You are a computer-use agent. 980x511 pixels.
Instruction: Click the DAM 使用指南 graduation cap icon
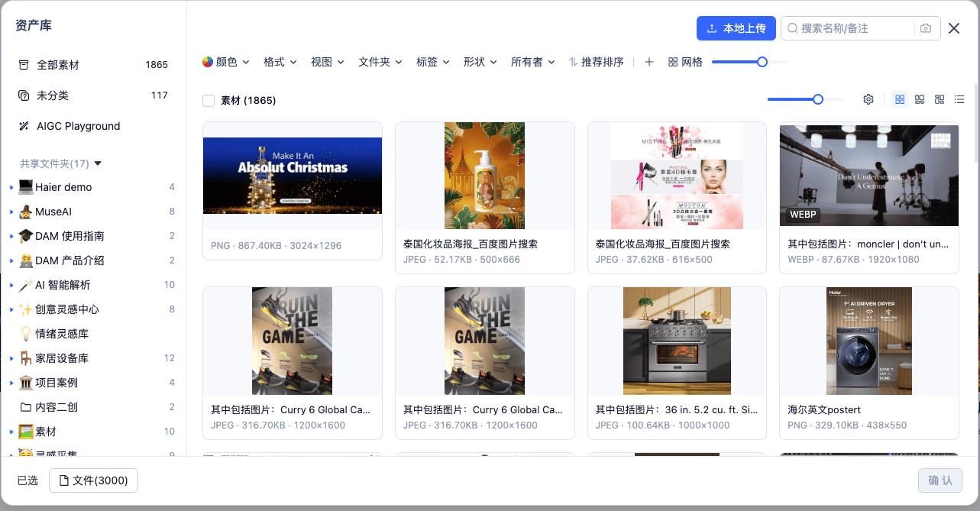(x=26, y=236)
